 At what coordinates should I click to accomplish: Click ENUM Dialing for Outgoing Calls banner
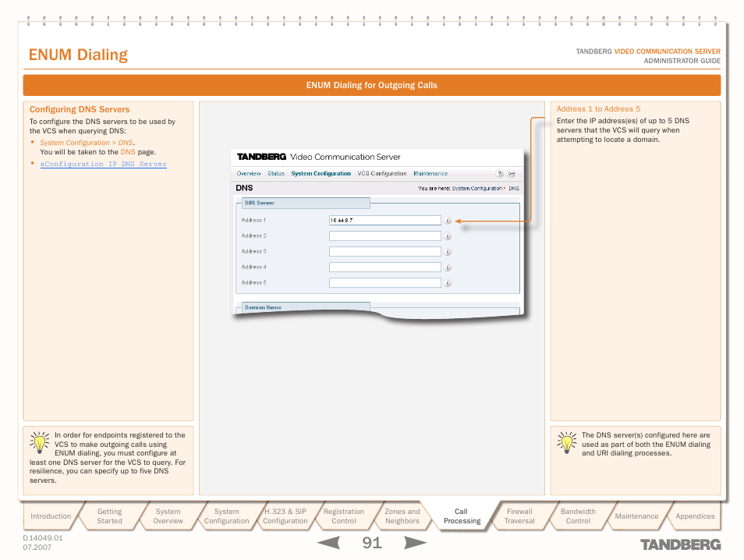pyautogui.click(x=372, y=86)
